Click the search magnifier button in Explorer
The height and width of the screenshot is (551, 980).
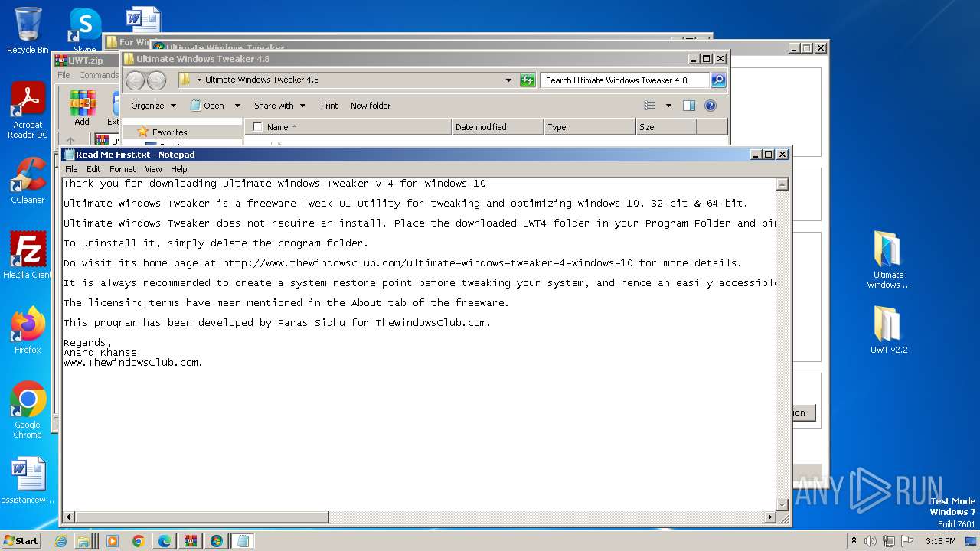click(717, 80)
